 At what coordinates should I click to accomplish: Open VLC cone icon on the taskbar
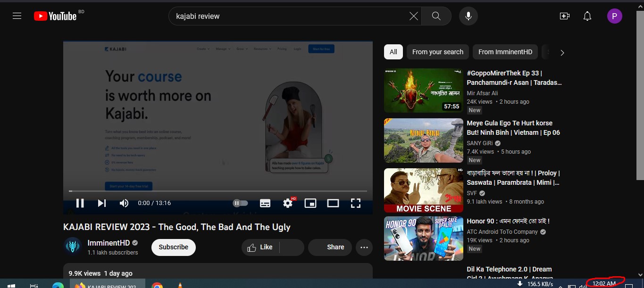(x=180, y=286)
